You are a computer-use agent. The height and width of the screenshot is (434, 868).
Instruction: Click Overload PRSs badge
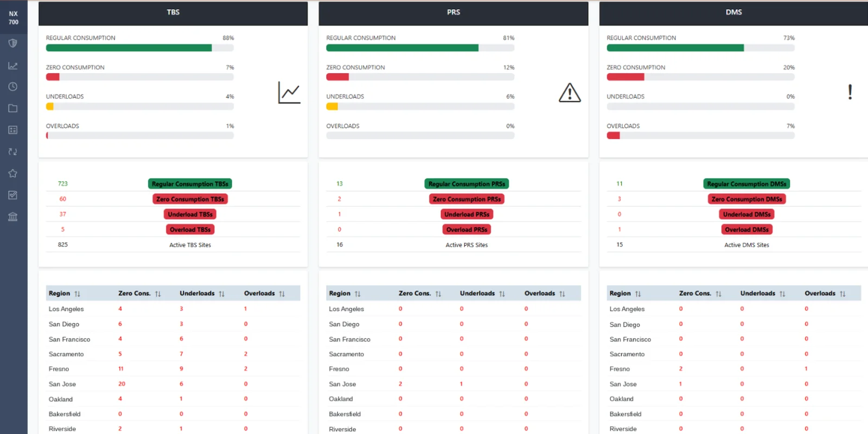(467, 229)
